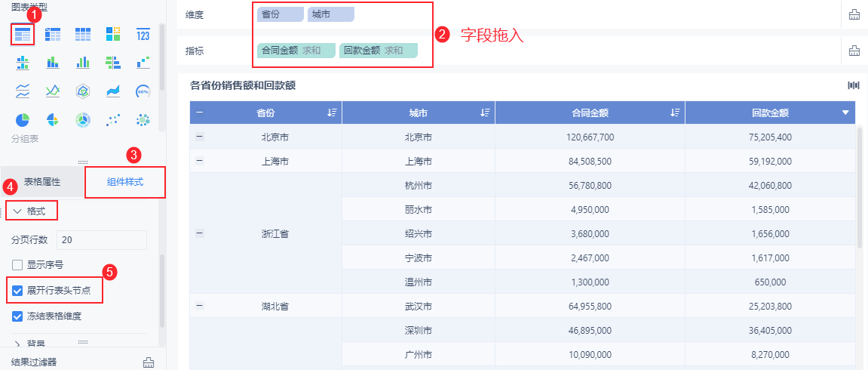Select the 123 KPI indicator card icon
Viewport: 868px width, 370px height.
(143, 34)
